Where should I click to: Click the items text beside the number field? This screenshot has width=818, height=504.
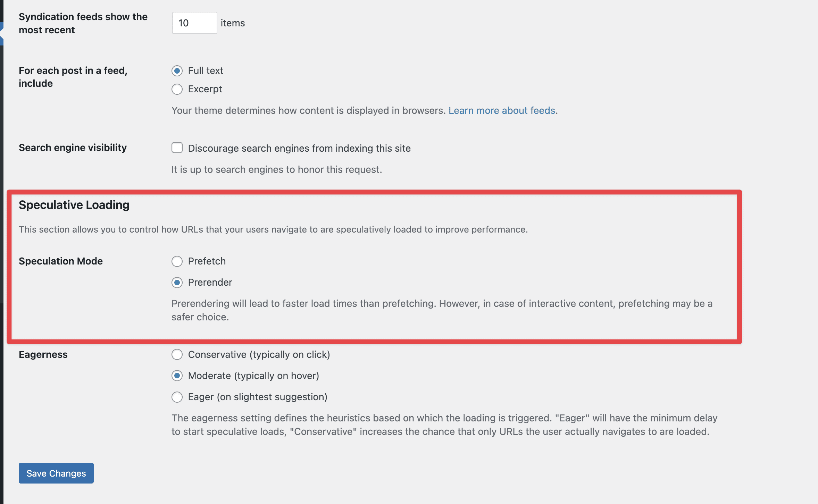tap(233, 23)
